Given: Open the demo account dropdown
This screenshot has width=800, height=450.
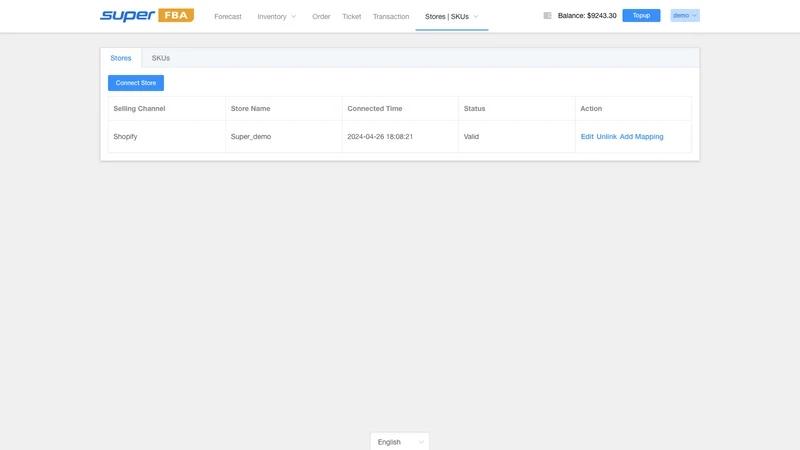Looking at the screenshot, I should [x=685, y=15].
